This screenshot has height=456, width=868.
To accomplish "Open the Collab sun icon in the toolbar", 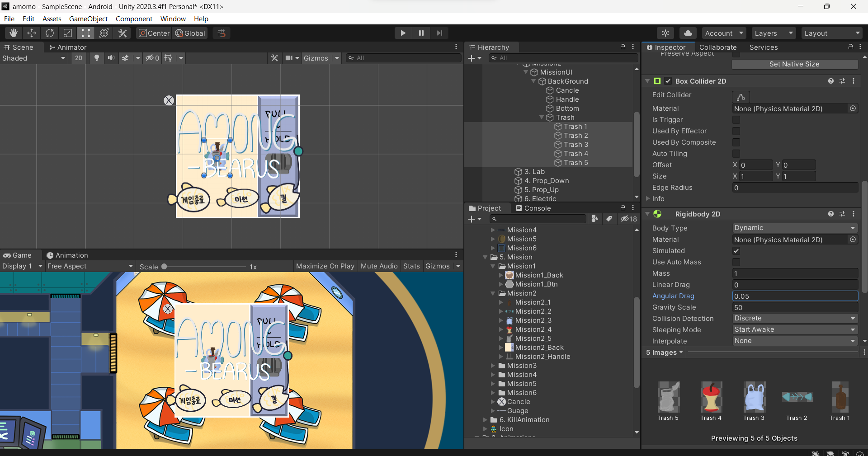I will pyautogui.click(x=665, y=33).
